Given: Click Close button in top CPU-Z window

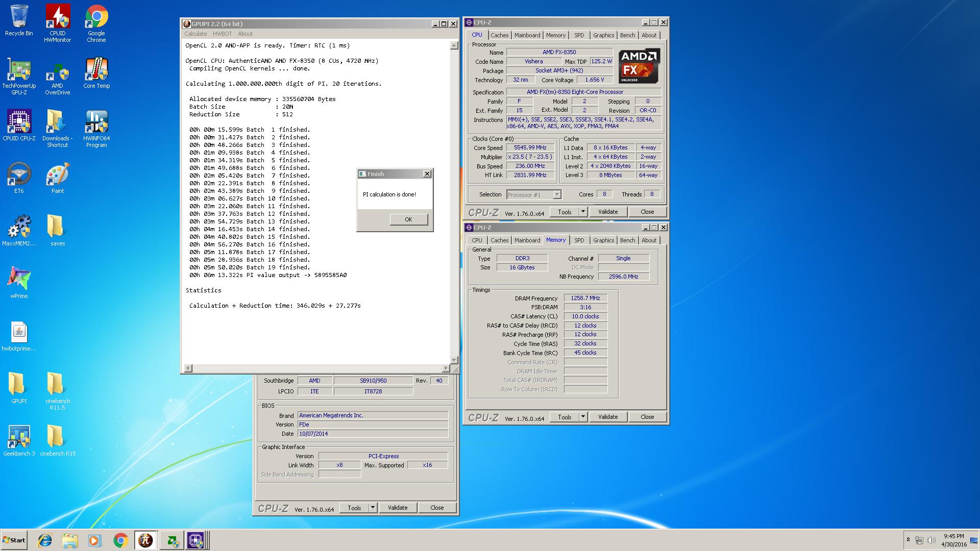Looking at the screenshot, I should click(x=647, y=212).
